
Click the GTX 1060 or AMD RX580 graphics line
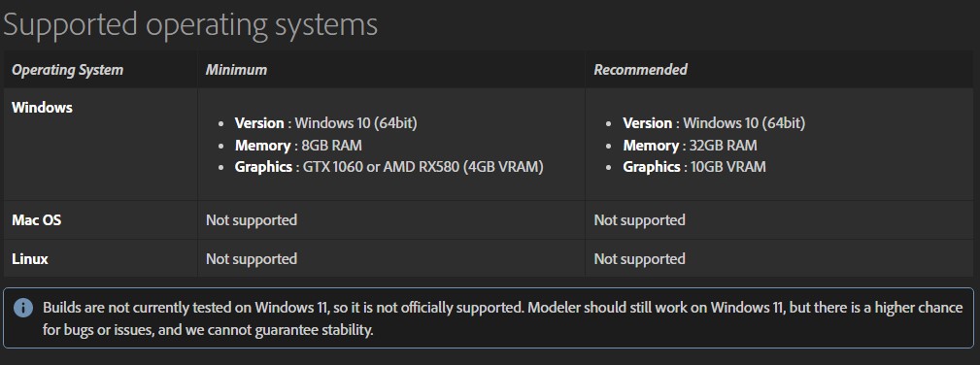click(389, 167)
